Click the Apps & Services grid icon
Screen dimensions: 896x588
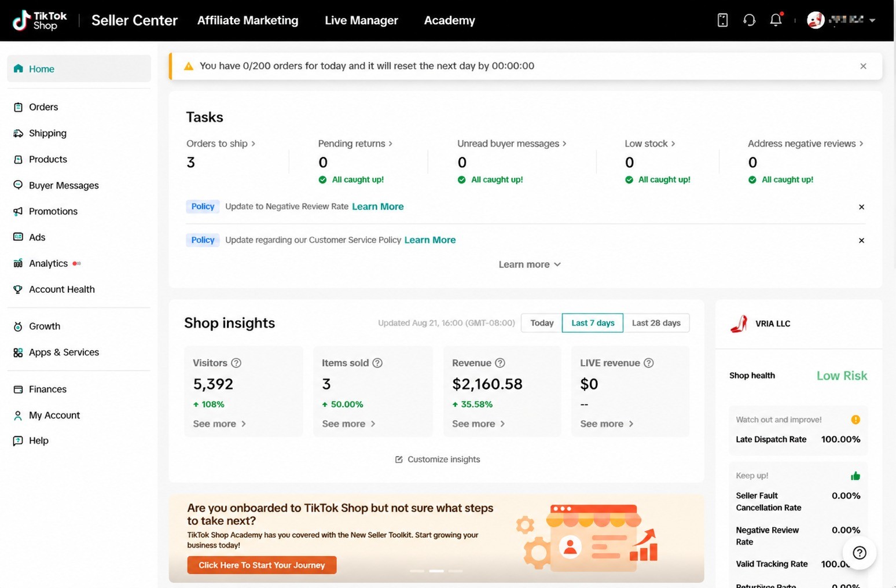click(x=18, y=352)
